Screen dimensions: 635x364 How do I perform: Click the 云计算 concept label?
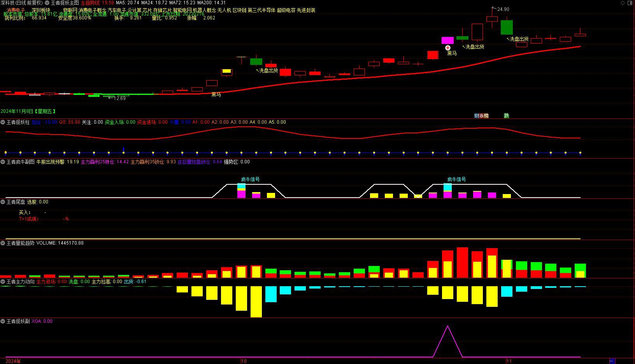point(134,10)
